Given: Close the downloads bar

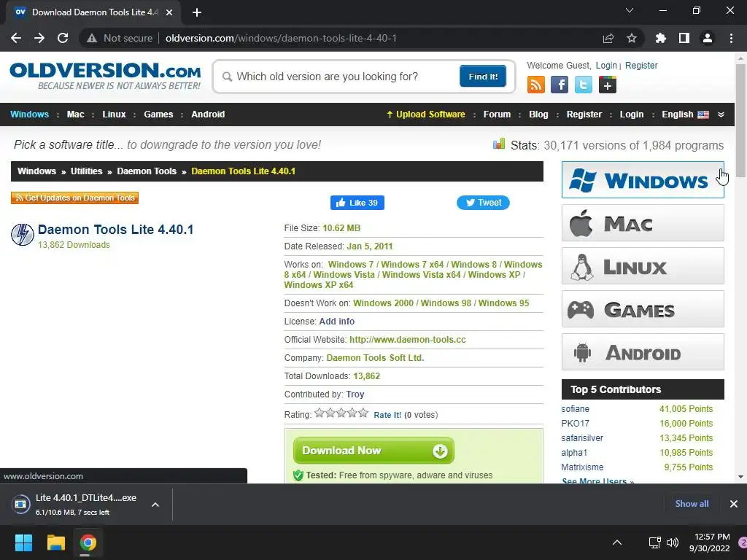Looking at the screenshot, I should (x=734, y=504).
